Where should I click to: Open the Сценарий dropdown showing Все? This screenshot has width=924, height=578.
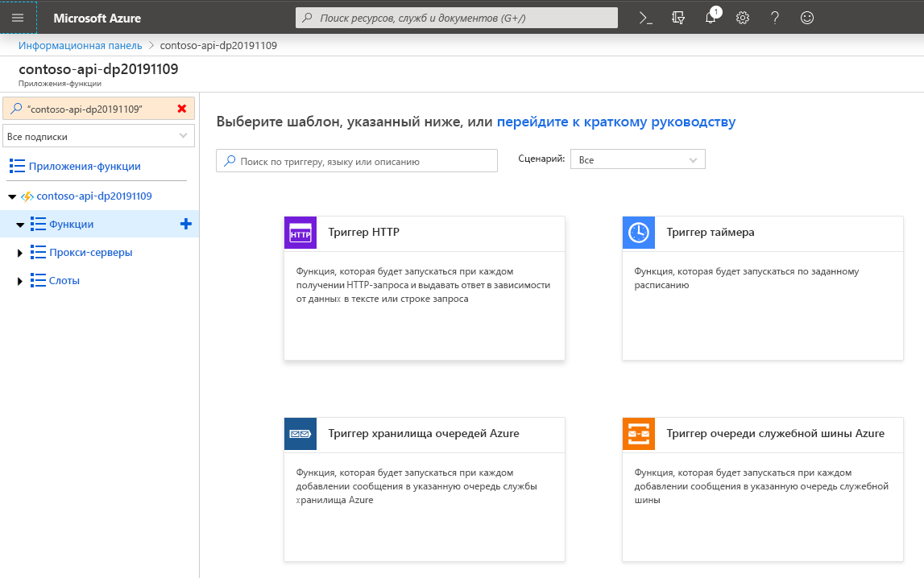637,159
